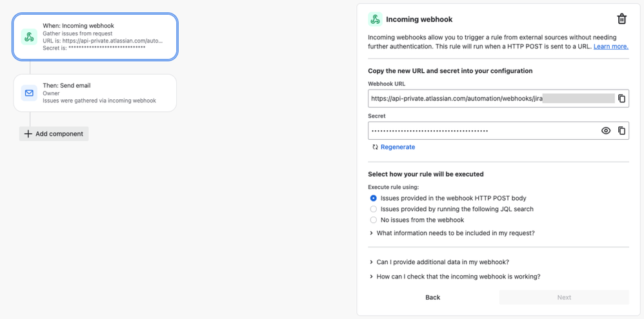Click the Send email envelope icon
The width and height of the screenshot is (644, 319).
(29, 93)
